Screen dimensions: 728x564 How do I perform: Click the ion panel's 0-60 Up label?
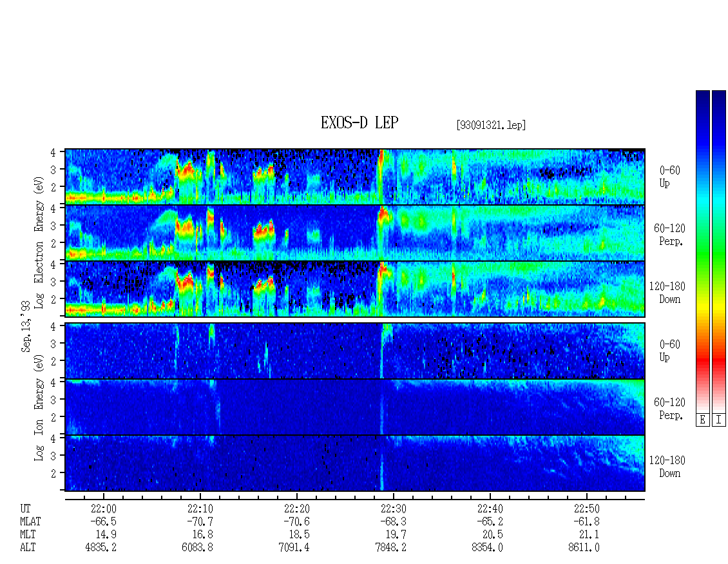point(669,351)
